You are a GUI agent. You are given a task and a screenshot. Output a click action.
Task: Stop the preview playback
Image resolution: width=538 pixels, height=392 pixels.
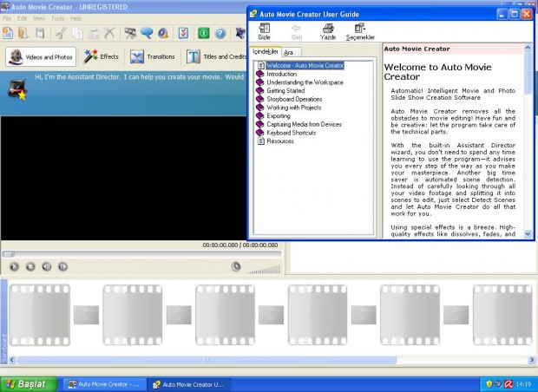pos(30,266)
